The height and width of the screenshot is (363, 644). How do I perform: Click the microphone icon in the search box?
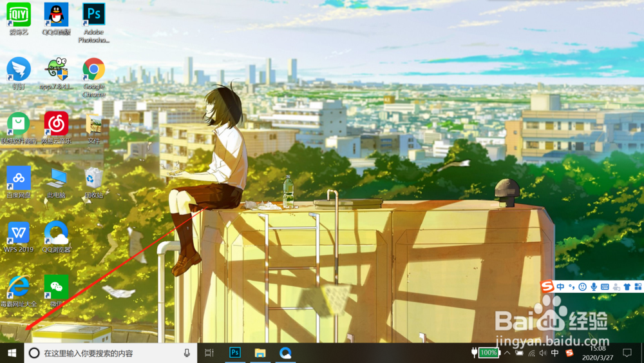[x=187, y=353]
